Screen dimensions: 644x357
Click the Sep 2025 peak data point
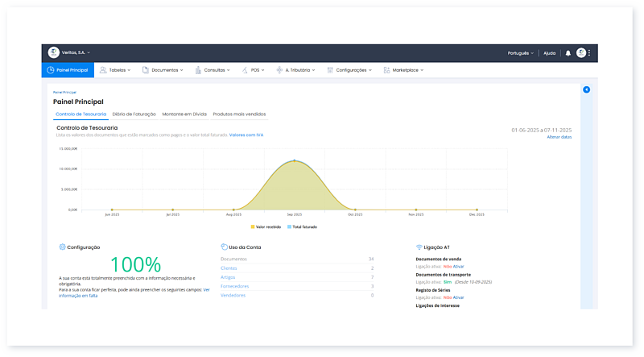(295, 160)
